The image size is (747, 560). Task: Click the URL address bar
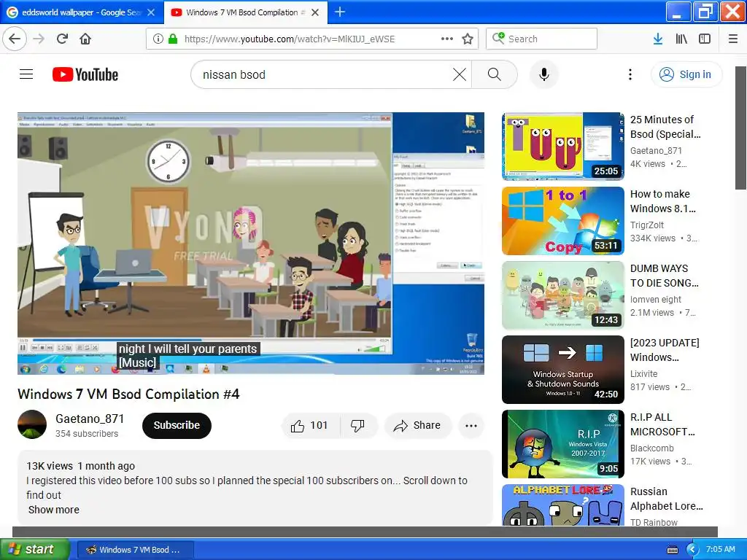point(312,39)
